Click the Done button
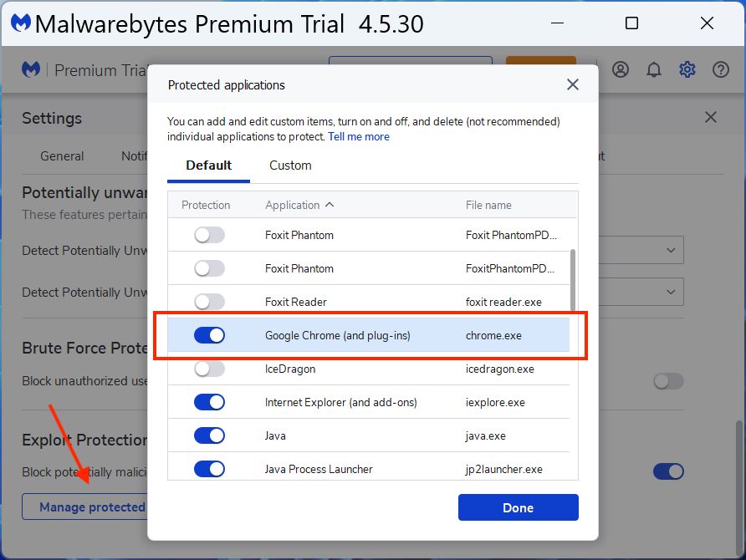Viewport: 746px width, 560px height. point(518,507)
